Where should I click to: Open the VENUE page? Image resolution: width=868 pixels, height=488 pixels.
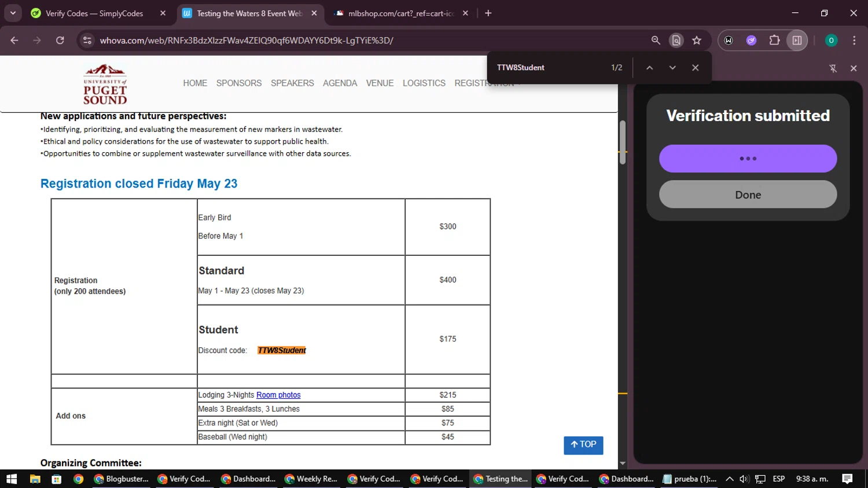click(x=380, y=83)
